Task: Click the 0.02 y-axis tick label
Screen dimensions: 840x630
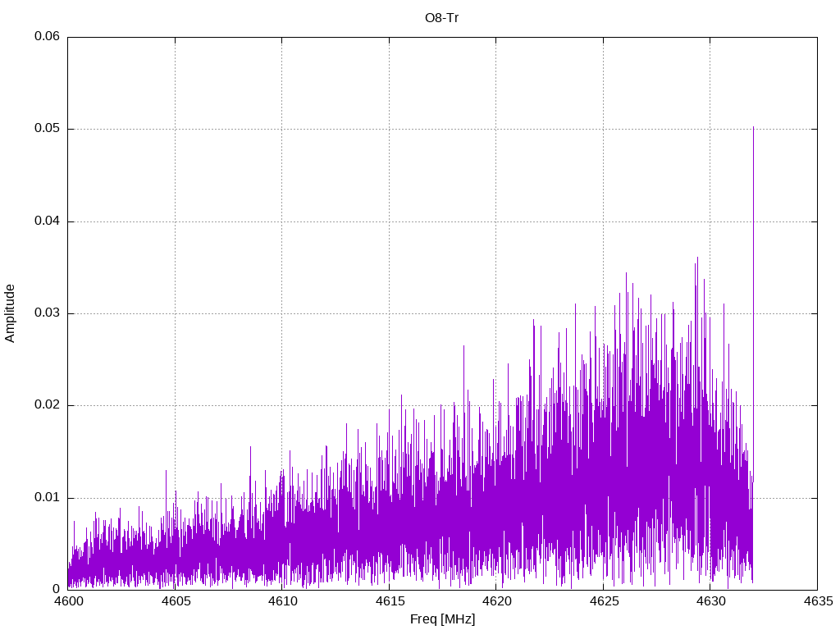Action: pos(47,405)
